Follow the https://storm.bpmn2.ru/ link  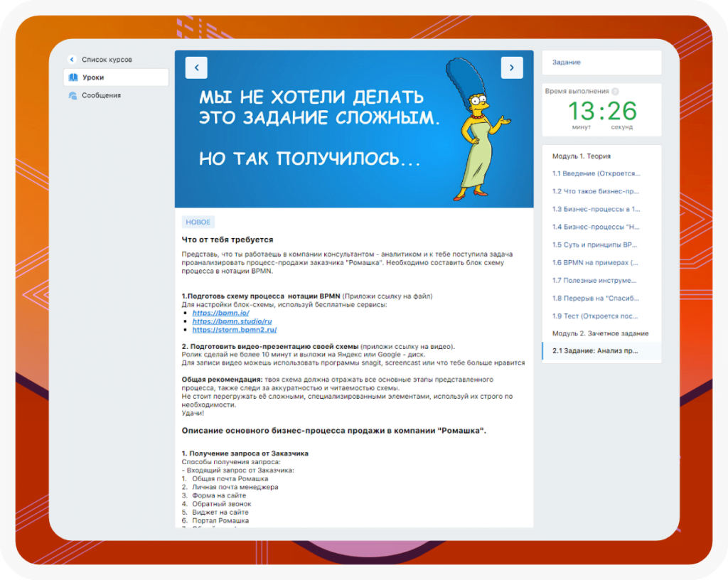click(x=235, y=330)
